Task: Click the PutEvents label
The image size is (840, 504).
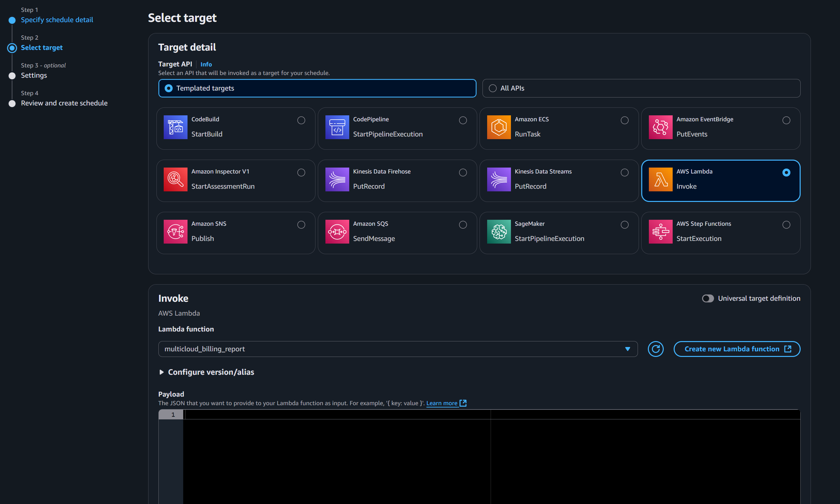Action: [692, 134]
